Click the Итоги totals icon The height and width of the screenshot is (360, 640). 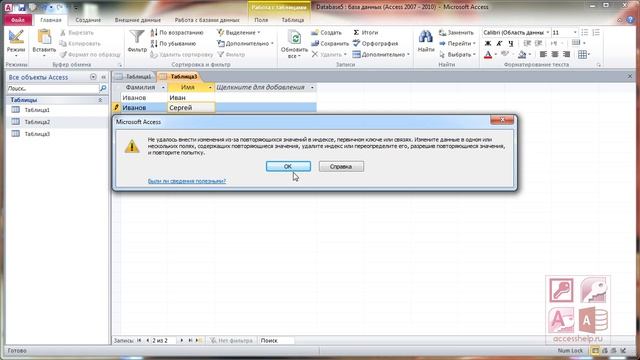coord(356,32)
